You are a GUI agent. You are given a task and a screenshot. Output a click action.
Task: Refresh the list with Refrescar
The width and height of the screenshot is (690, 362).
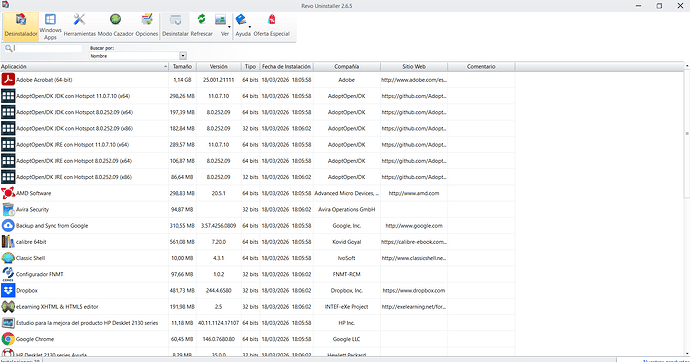point(202,26)
